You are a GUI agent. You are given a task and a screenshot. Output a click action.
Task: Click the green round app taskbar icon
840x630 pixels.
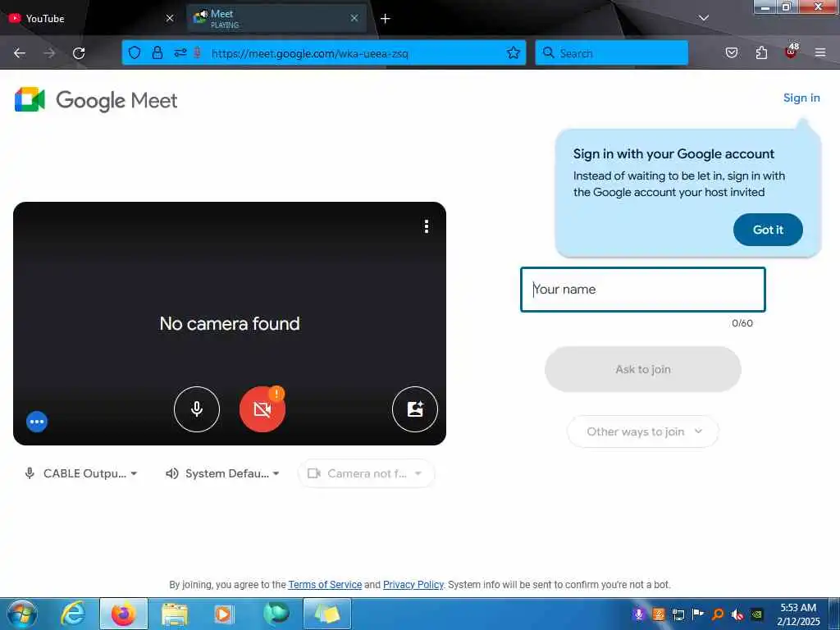tap(276, 614)
